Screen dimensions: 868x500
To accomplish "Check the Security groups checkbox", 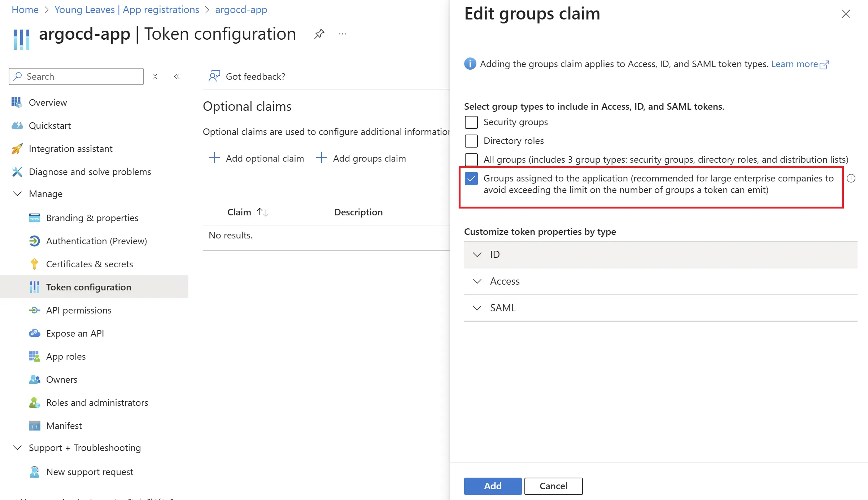I will click(x=471, y=122).
